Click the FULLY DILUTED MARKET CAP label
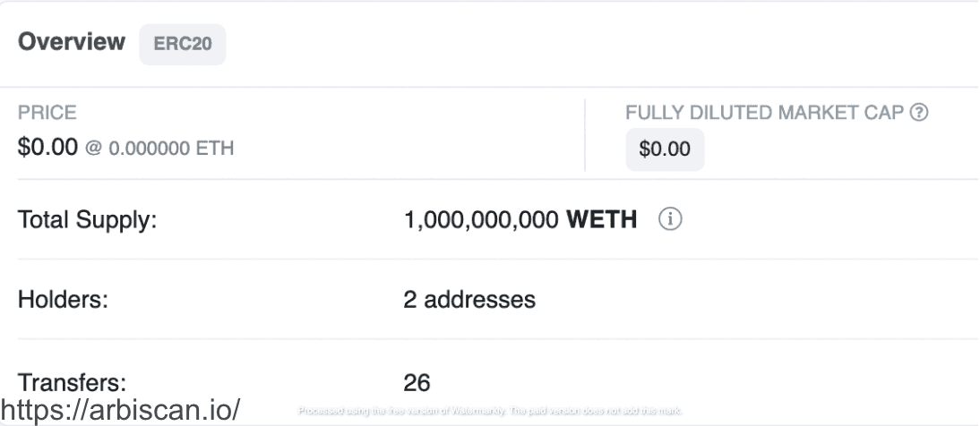Screen dimensions: 980x426 tap(765, 114)
